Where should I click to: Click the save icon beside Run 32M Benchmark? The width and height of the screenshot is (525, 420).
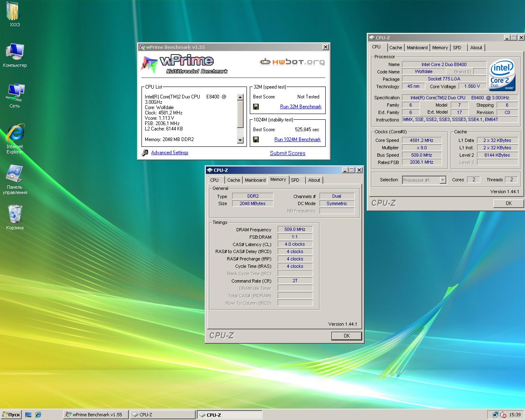click(256, 107)
